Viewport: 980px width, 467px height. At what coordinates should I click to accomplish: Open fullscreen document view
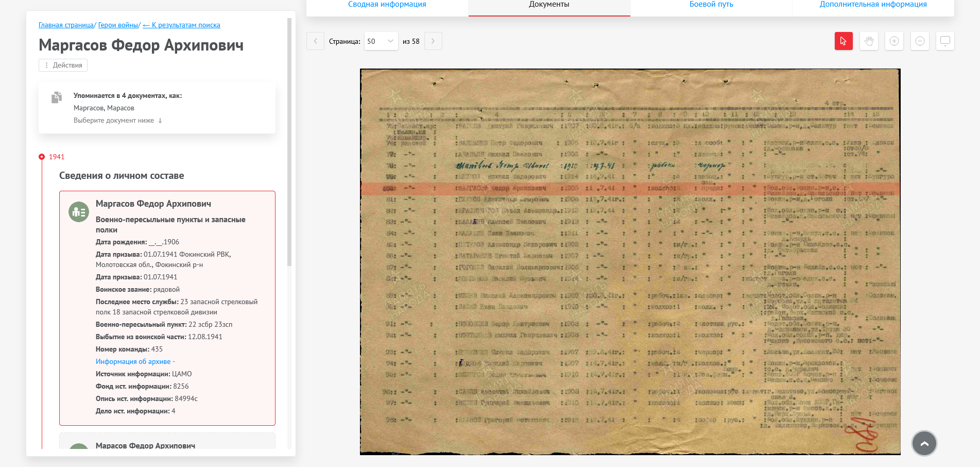click(945, 41)
